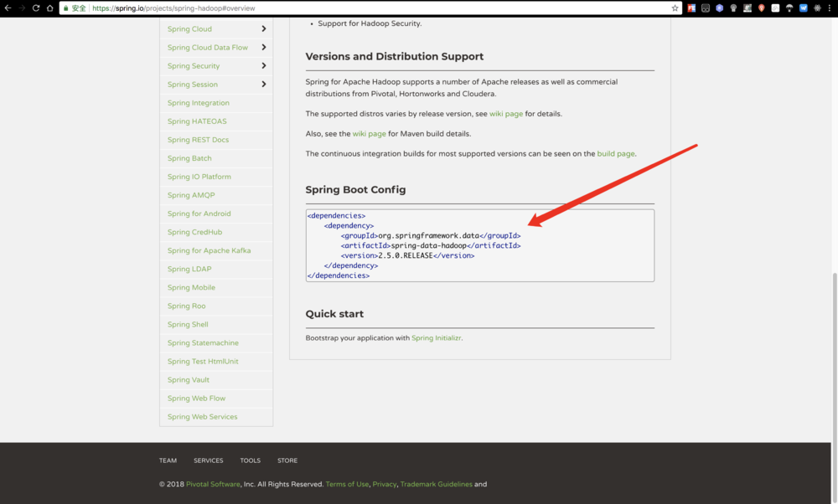
Task: Open the Pivotal Software footer link
Action: point(213,484)
